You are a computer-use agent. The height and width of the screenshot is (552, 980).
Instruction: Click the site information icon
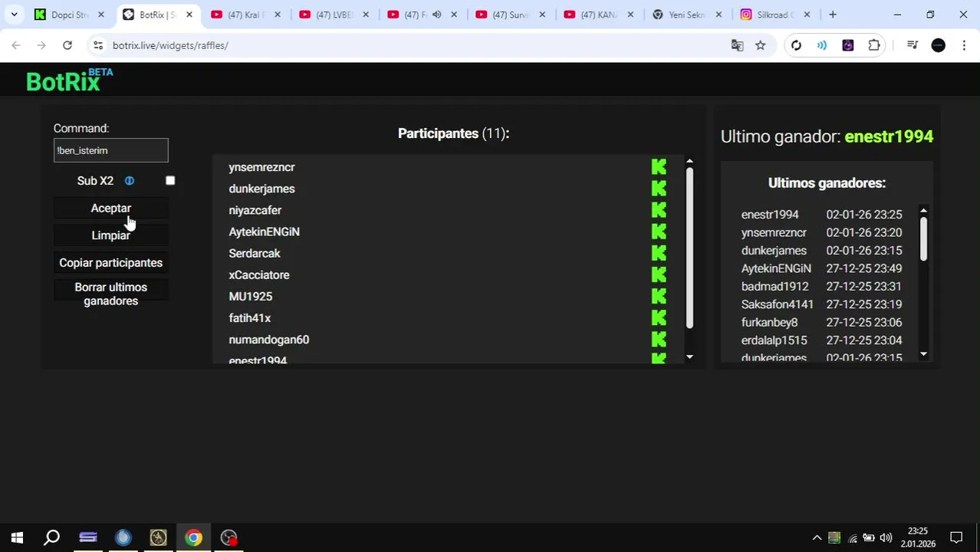click(x=98, y=46)
